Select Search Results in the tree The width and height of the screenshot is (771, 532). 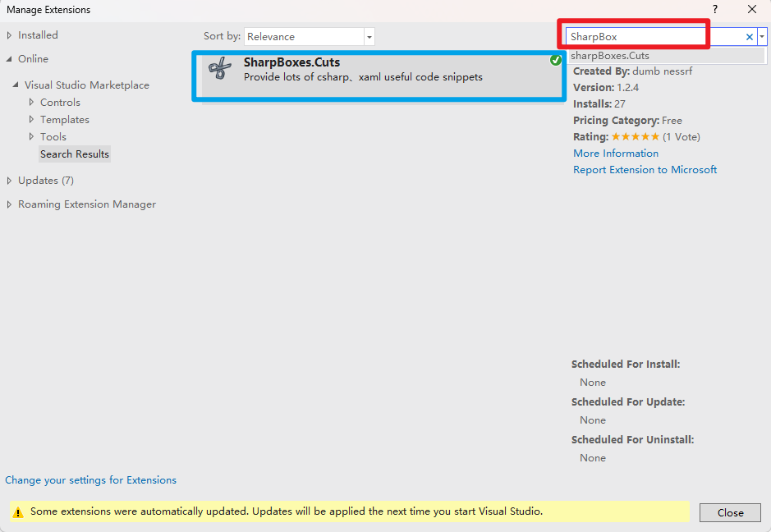75,154
